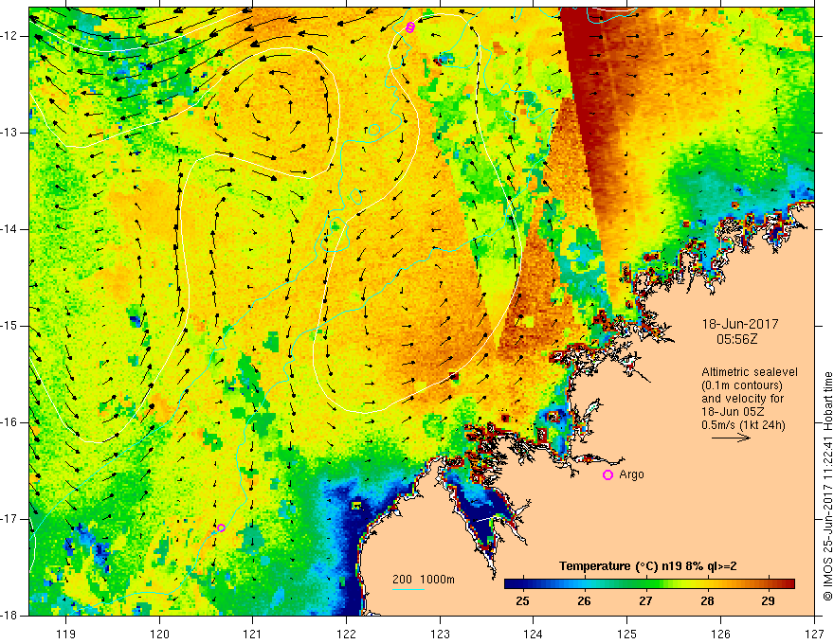Image resolution: width=834 pixels, height=644 pixels.
Task: Click the colorbar label '26'
Action: (584, 601)
